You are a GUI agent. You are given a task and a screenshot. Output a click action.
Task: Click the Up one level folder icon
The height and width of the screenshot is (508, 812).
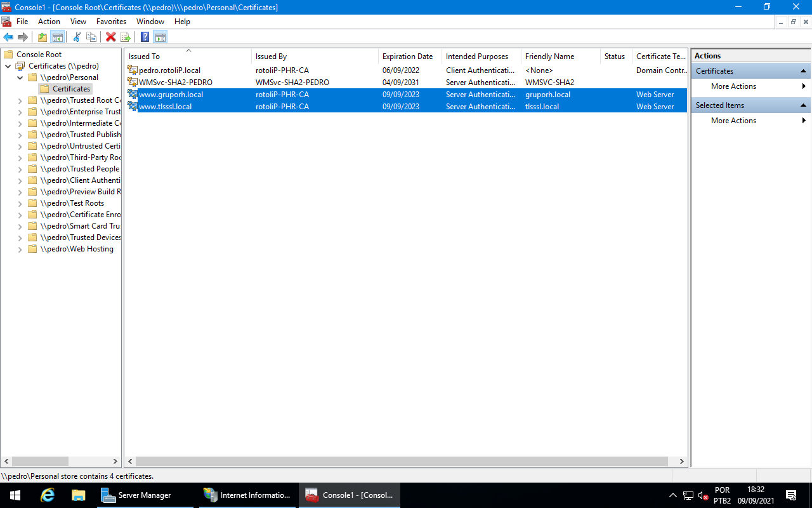(x=43, y=37)
